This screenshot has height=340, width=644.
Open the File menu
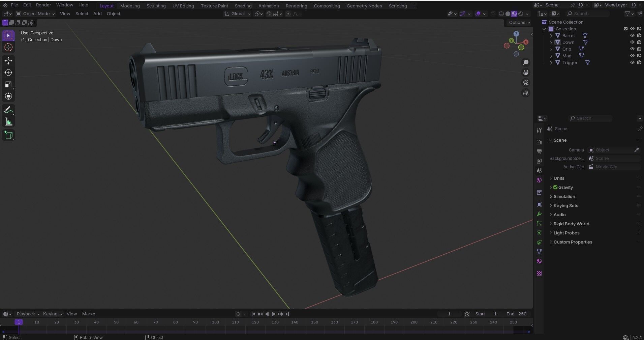point(14,5)
